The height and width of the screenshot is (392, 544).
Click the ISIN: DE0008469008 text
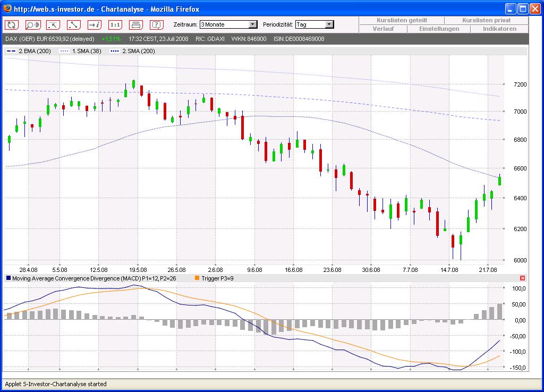[299, 39]
